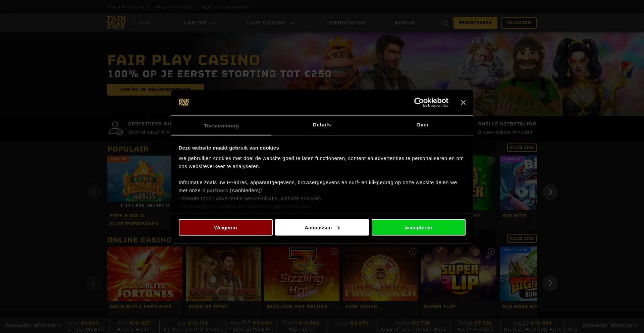
Task: Click next arrow of Online Casino carousel
Action: click(550, 283)
